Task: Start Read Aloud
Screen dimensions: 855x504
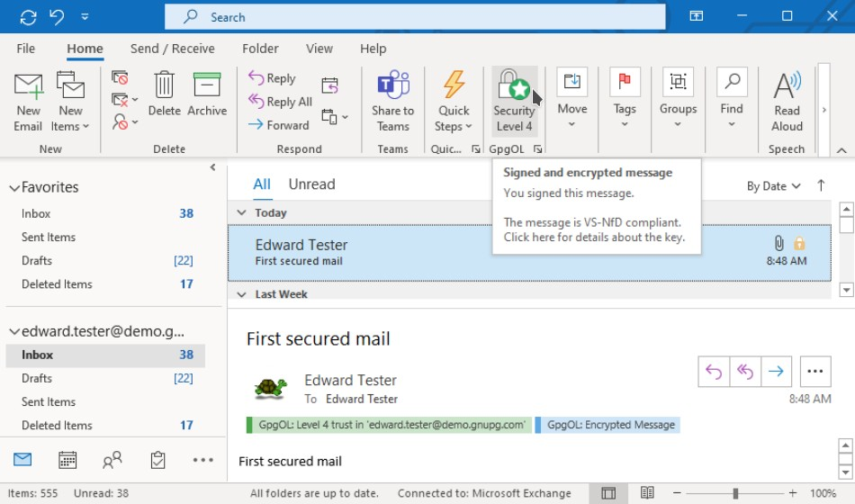Action: click(x=787, y=102)
